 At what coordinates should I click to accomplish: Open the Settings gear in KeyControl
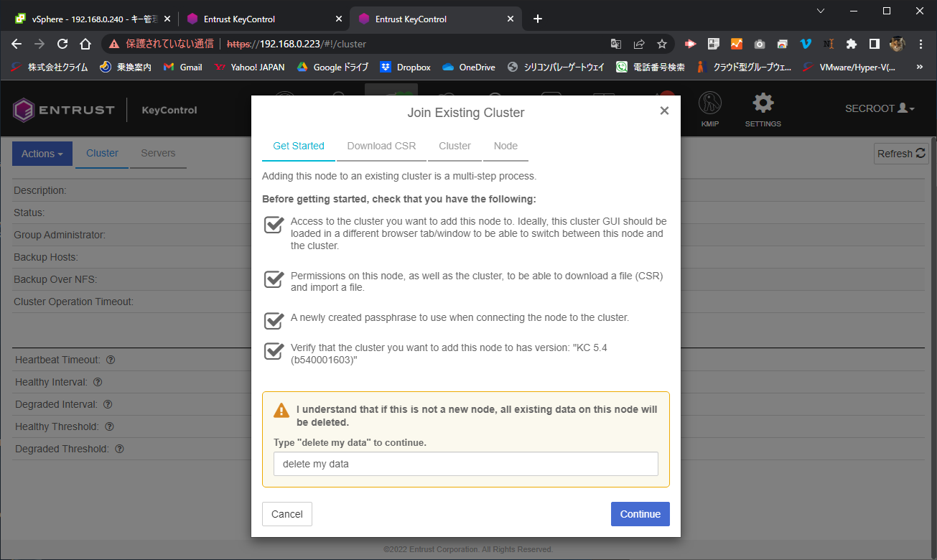point(763,109)
